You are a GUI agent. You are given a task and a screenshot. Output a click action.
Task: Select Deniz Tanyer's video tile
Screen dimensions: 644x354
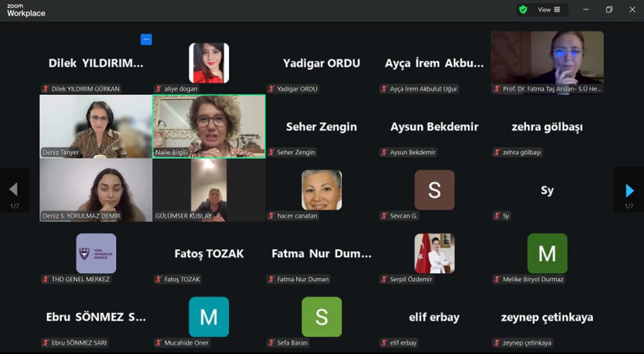point(96,127)
